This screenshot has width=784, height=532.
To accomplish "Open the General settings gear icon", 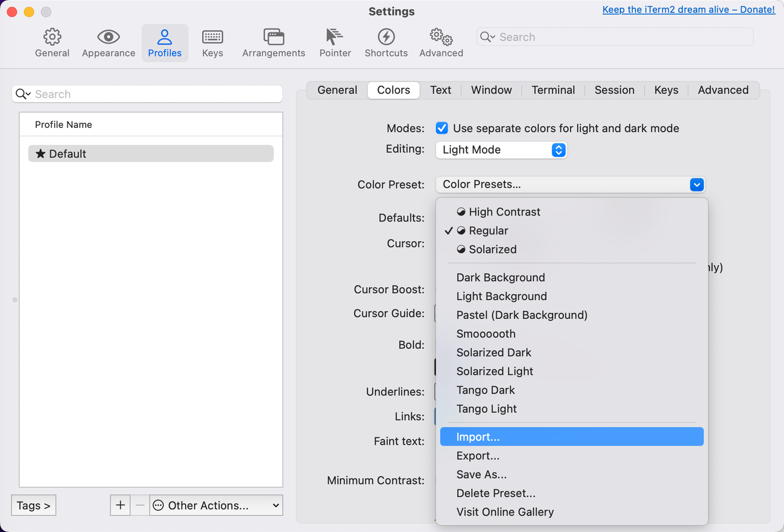I will tap(52, 37).
